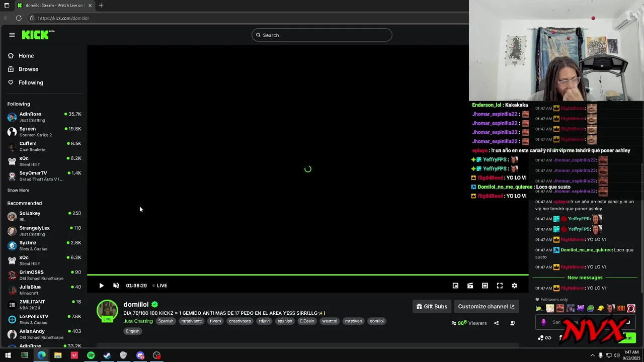Open Windows Start menu
644x362 pixels.
point(8,355)
